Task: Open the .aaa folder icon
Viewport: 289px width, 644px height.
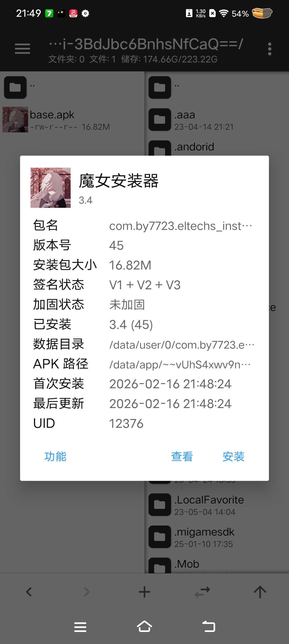Action: (x=160, y=120)
